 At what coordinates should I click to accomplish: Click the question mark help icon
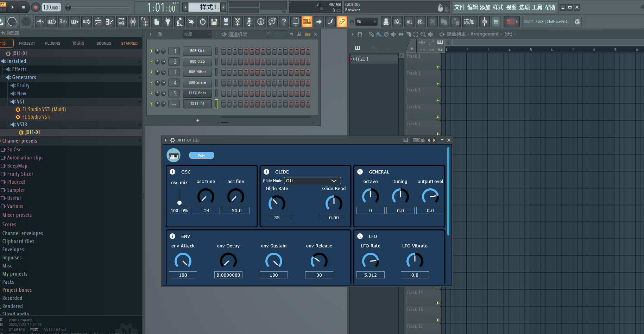(x=284, y=22)
